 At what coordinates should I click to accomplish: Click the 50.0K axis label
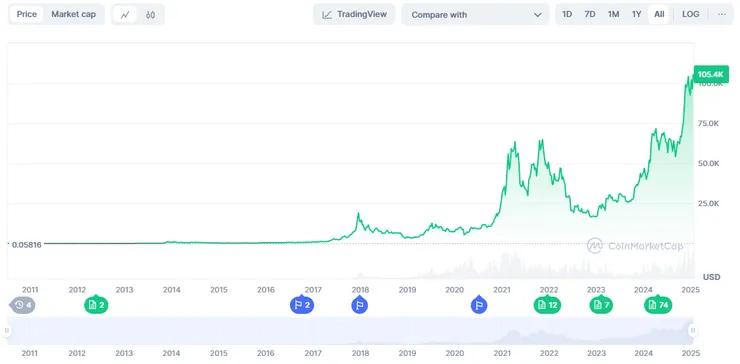pos(708,163)
